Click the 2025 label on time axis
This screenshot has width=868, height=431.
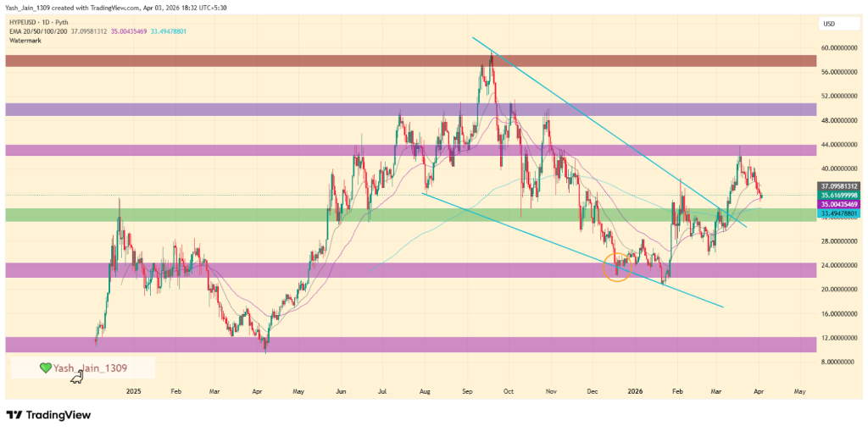[133, 392]
